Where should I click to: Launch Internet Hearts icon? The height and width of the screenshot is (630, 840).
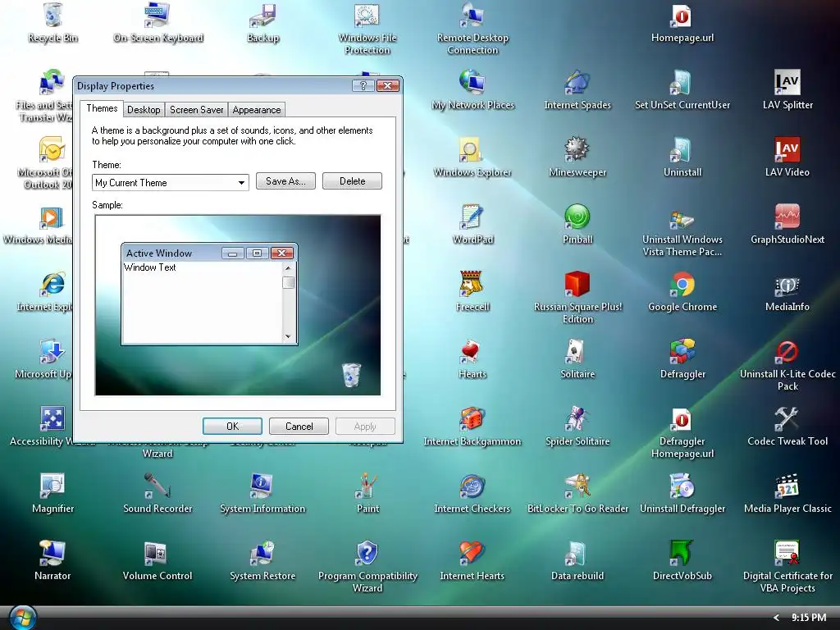[472, 554]
